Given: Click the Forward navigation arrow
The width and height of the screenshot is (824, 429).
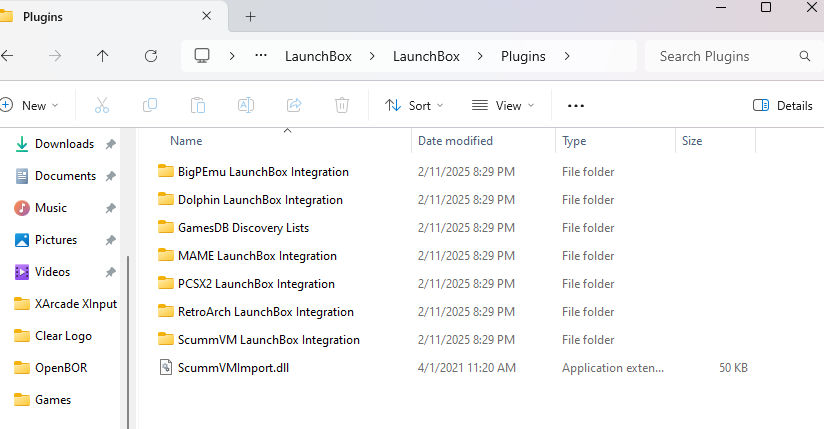Looking at the screenshot, I should (55, 56).
